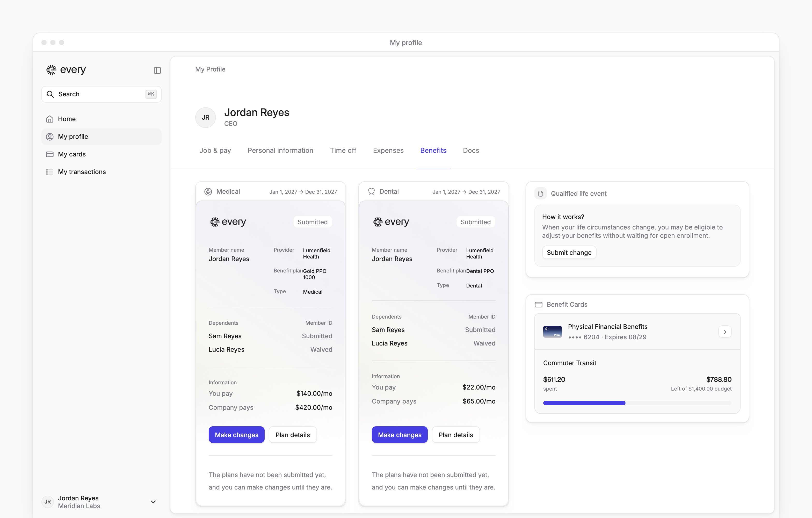The image size is (812, 518).
Task: Click the Dental tooth icon
Action: point(371,192)
